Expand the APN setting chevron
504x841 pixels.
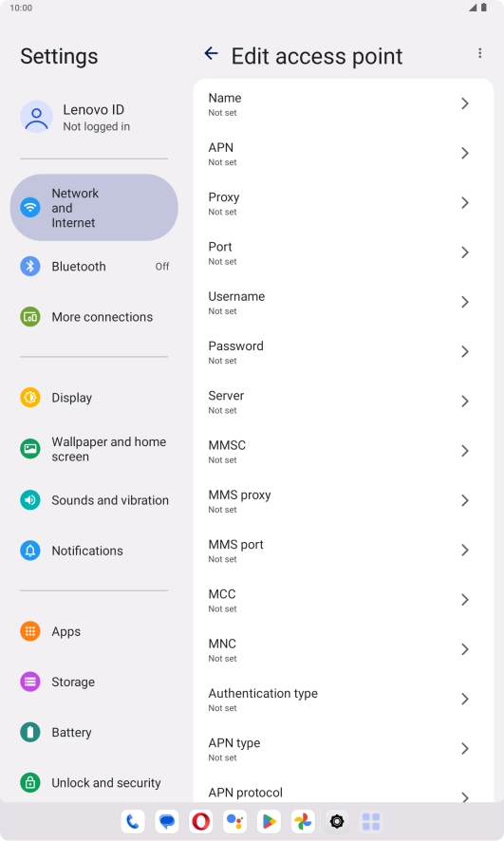[465, 154]
